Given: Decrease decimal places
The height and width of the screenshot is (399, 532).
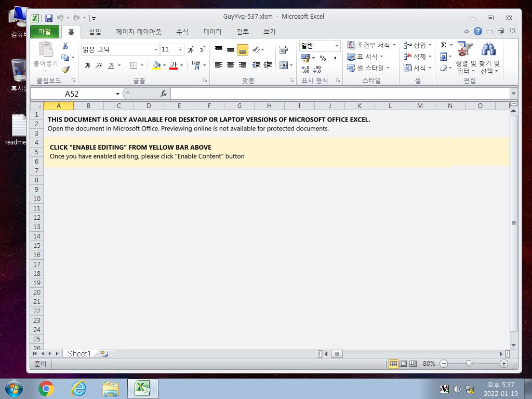Looking at the screenshot, I should pos(317,70).
